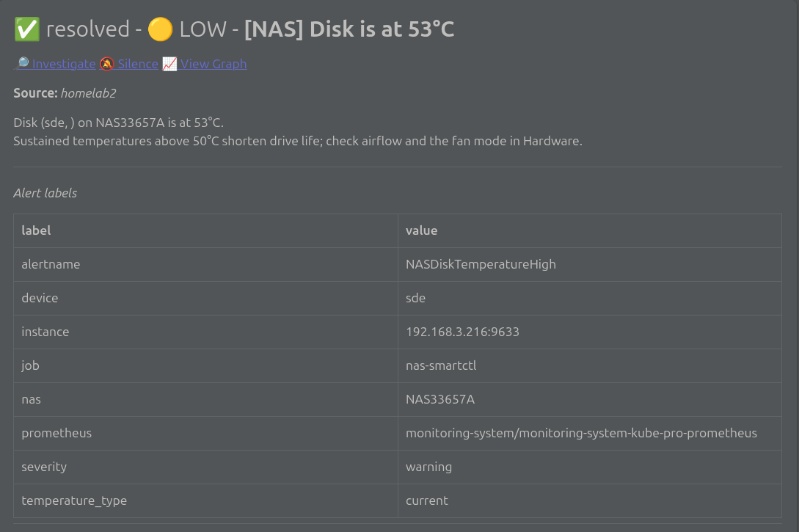Click the green resolved checkmark icon

(x=27, y=29)
